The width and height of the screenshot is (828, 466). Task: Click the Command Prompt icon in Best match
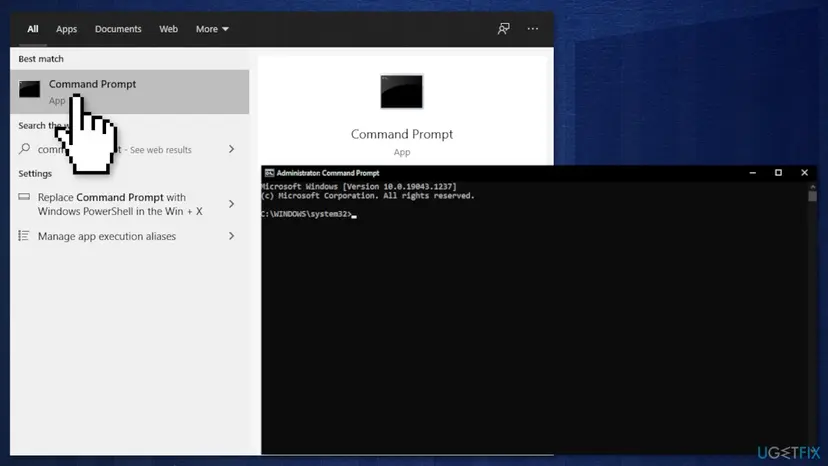pyautogui.click(x=30, y=89)
